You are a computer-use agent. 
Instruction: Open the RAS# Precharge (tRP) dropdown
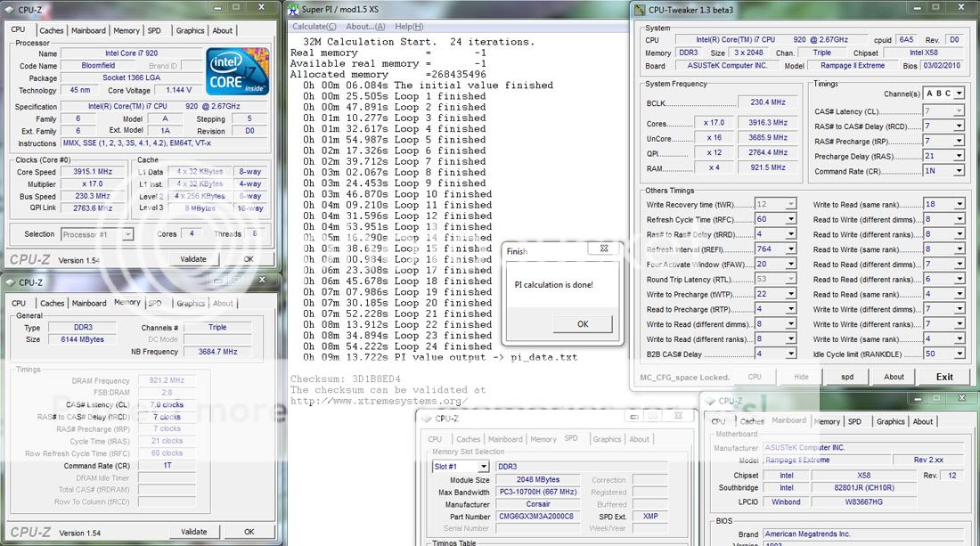pyautogui.click(x=959, y=141)
